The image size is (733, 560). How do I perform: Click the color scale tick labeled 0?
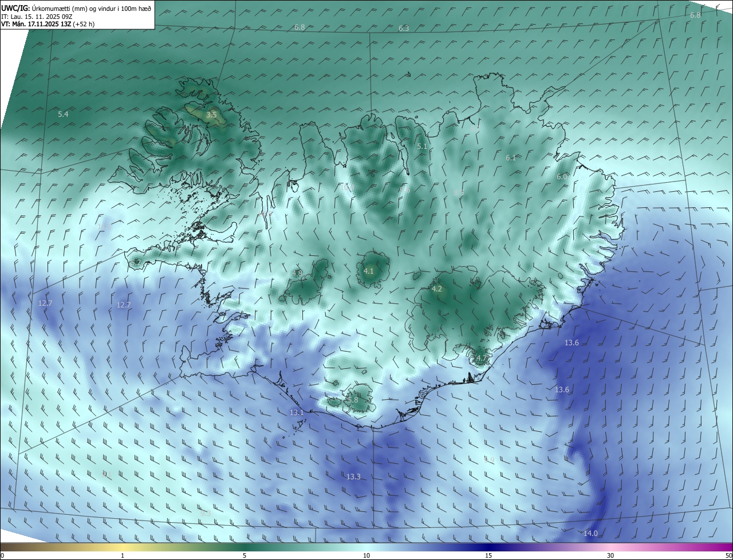(2, 555)
